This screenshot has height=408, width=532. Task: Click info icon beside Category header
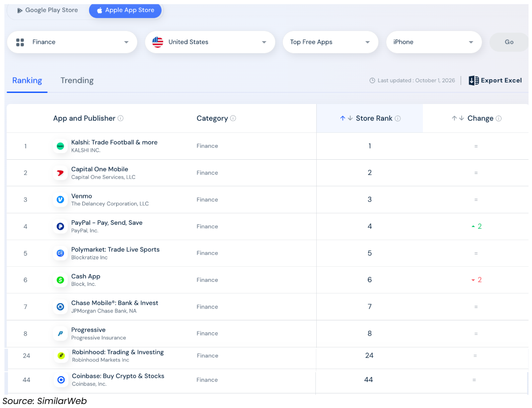[x=233, y=118]
